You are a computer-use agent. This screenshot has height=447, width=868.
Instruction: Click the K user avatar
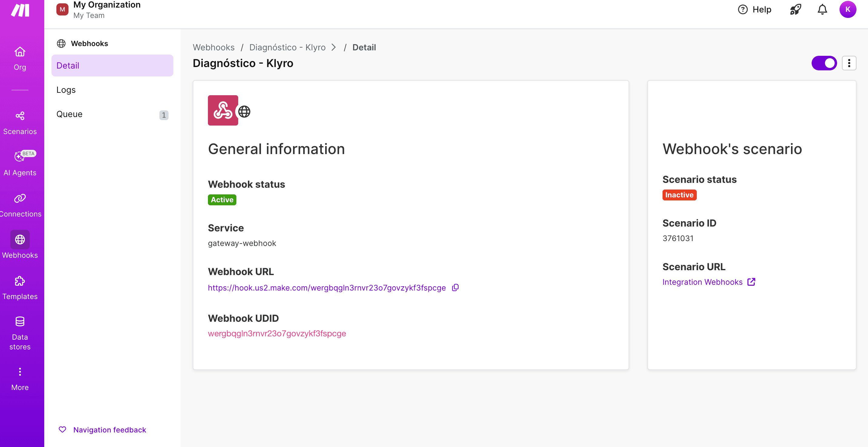click(847, 9)
